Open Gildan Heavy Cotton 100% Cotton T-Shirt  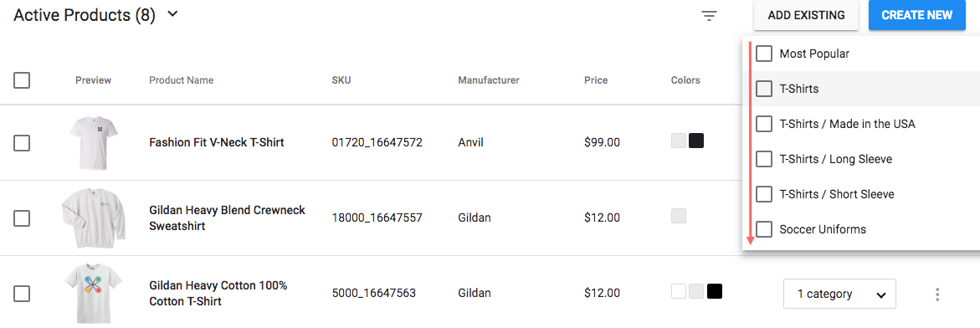[x=218, y=294]
